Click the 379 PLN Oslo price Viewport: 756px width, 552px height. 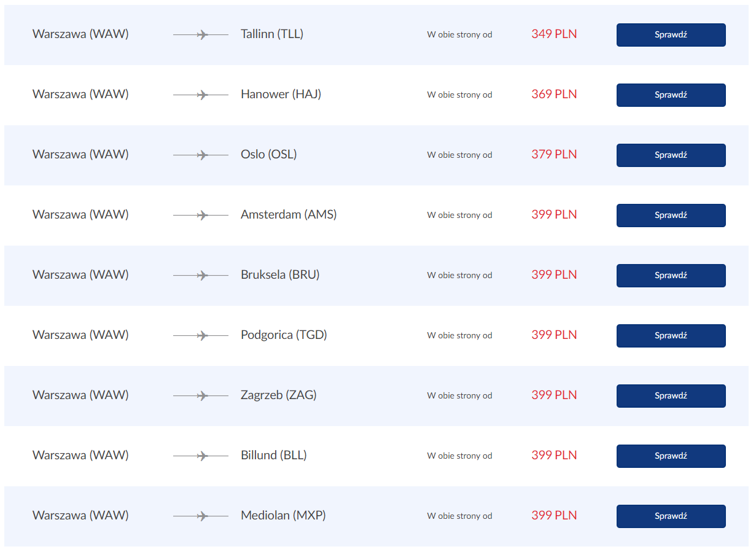[x=554, y=154]
